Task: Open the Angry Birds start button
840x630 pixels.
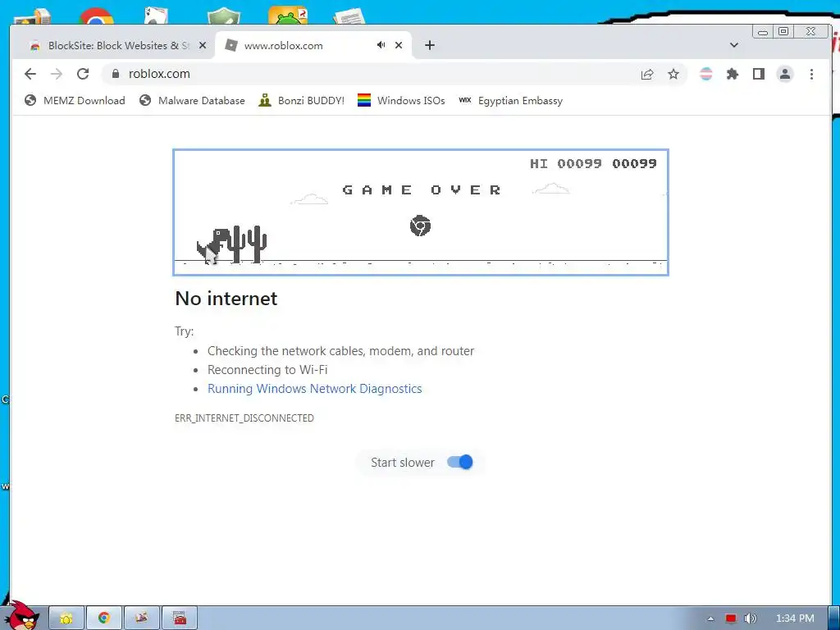Action: coord(21,616)
